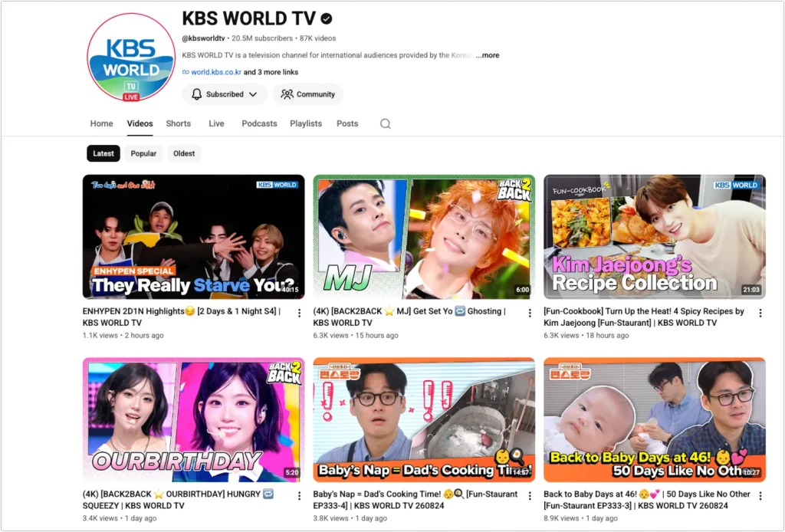Image resolution: width=785 pixels, height=532 pixels.
Task: Click the bell icon on Subscribed button
Action: pos(197,94)
